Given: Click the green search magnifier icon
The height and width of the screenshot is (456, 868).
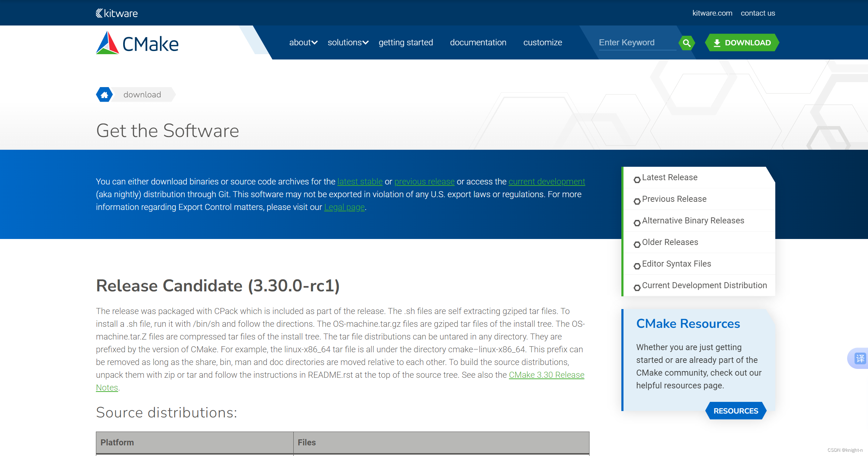Looking at the screenshot, I should [686, 43].
